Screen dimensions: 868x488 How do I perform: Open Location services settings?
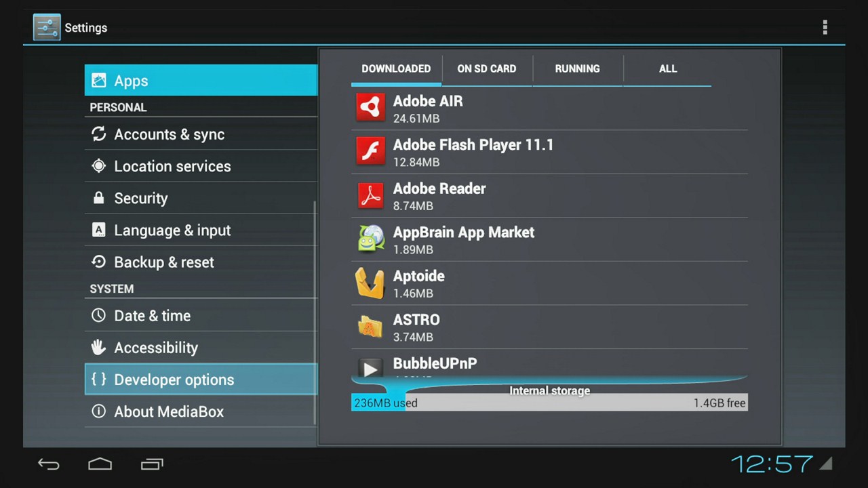(x=201, y=166)
